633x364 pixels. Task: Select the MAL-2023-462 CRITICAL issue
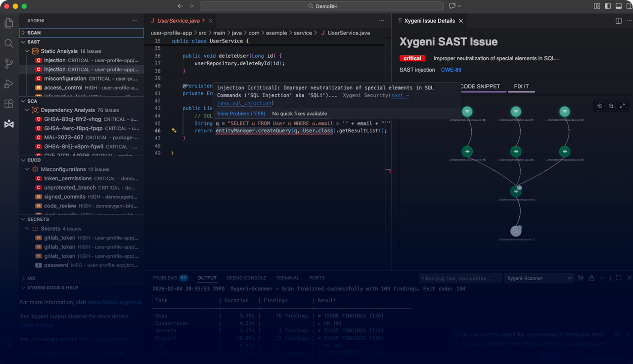[x=82, y=138]
